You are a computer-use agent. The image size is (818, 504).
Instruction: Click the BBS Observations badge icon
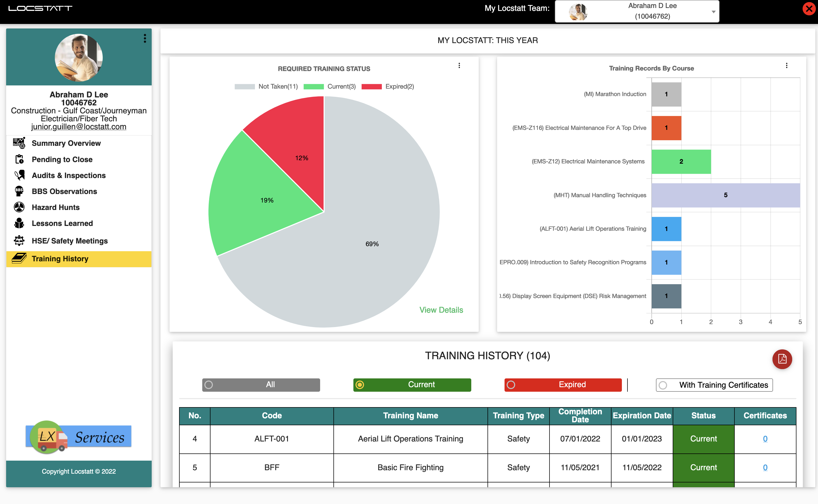(19, 191)
